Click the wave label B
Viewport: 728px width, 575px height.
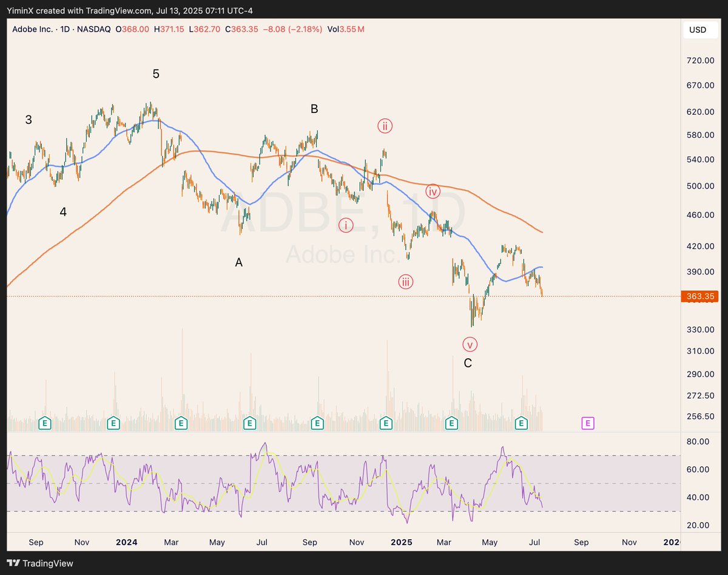pyautogui.click(x=314, y=109)
